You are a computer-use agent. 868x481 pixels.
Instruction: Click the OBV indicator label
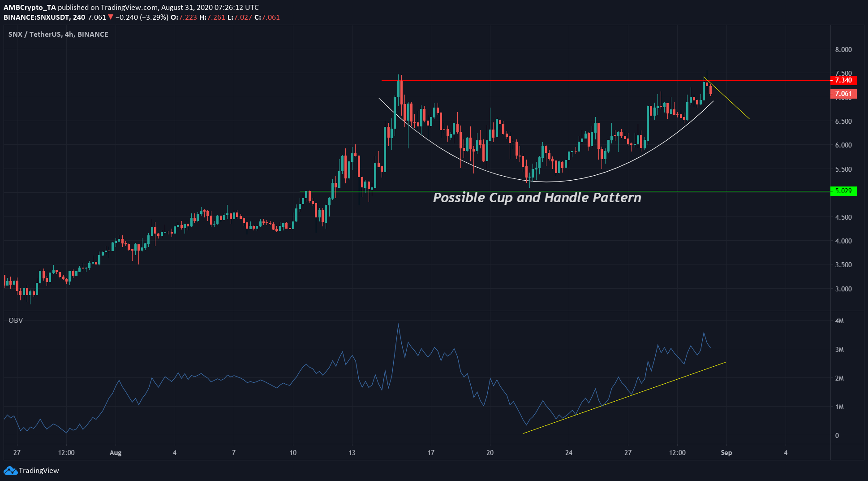coord(16,321)
